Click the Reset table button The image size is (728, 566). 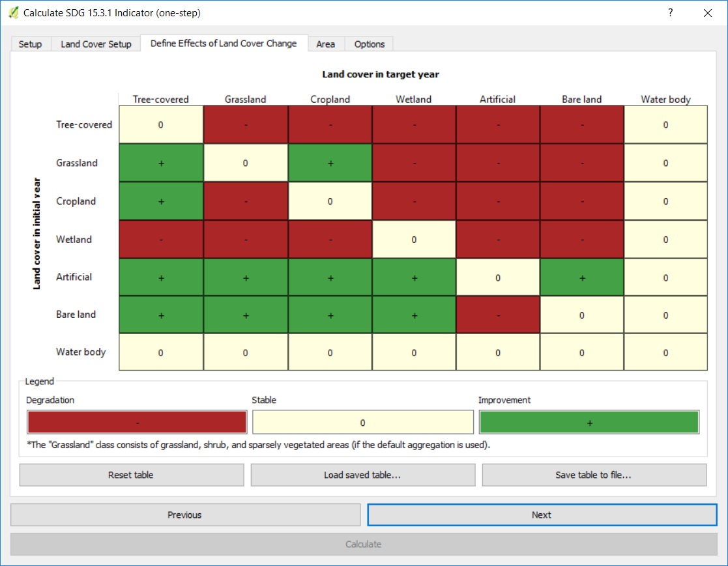tap(131, 475)
